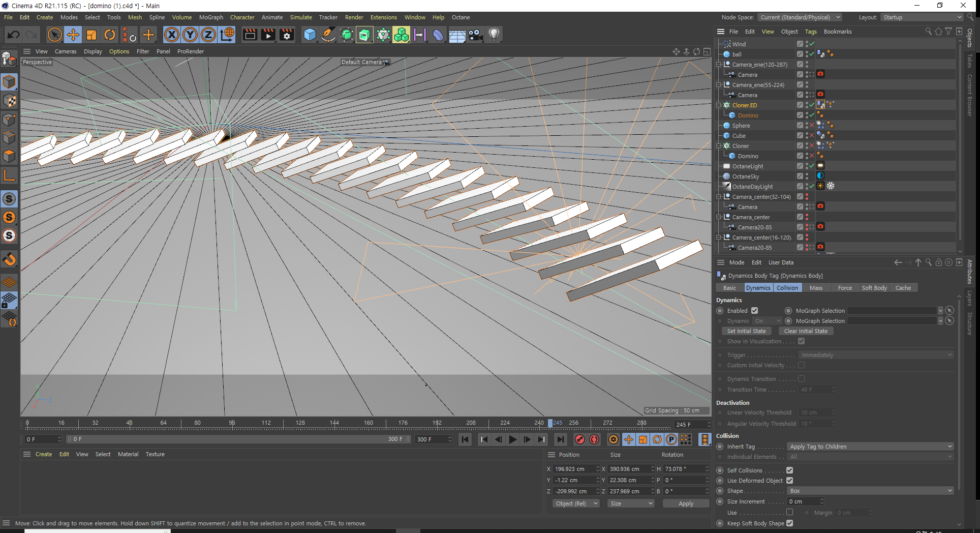The height and width of the screenshot is (533, 980).
Task: Click Set Initial State button
Action: 746,331
